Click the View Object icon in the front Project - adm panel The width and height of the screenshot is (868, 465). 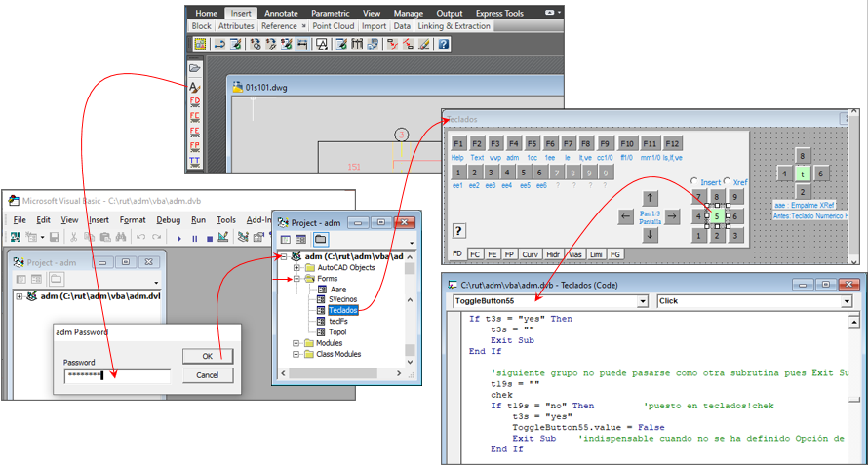[x=300, y=240]
